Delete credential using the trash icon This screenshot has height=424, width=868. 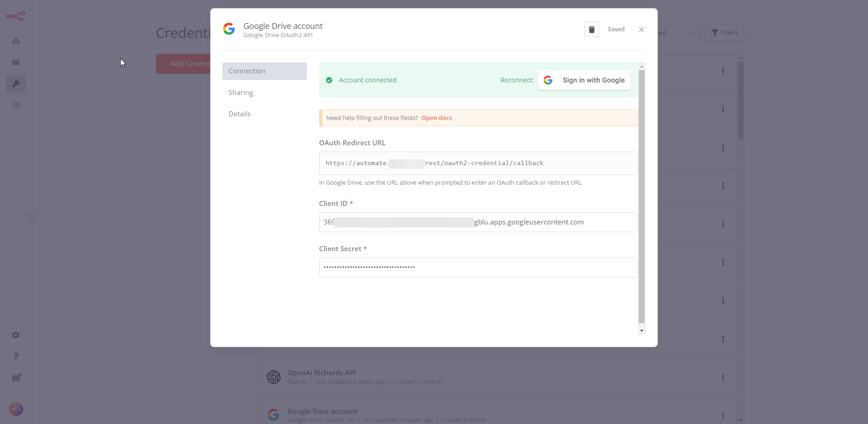591,29
